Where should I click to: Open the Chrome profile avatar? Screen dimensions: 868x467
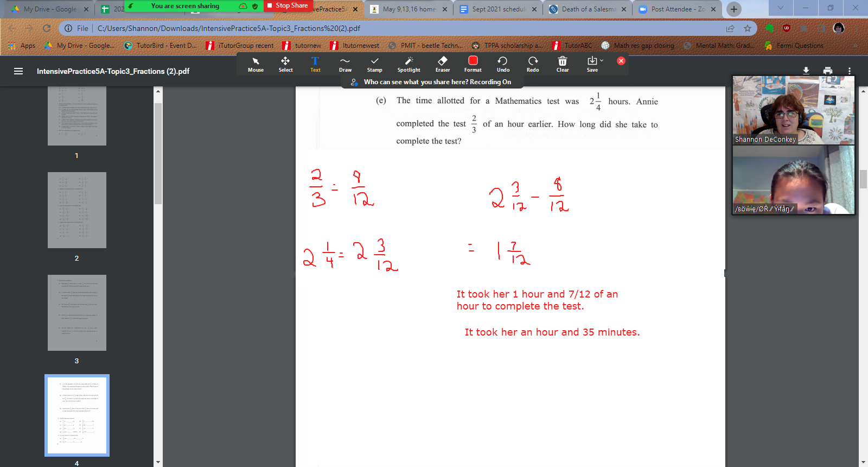point(839,28)
